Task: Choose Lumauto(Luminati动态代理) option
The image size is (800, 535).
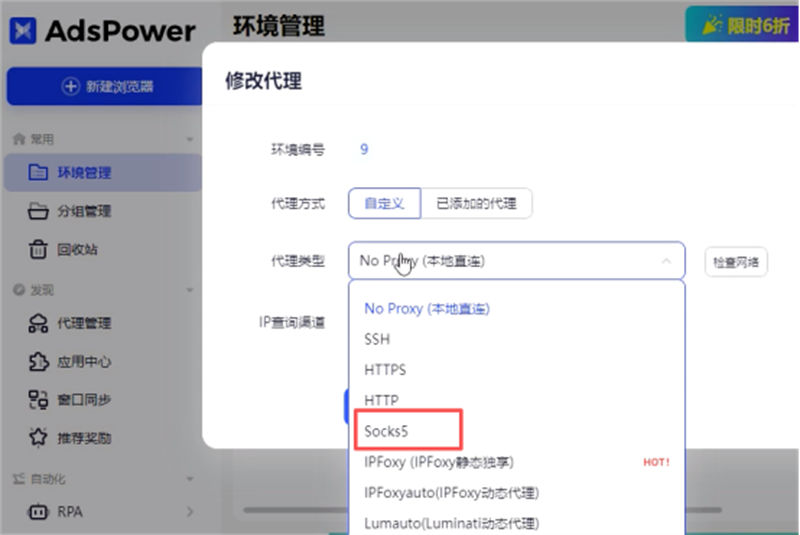Action: coord(516,523)
